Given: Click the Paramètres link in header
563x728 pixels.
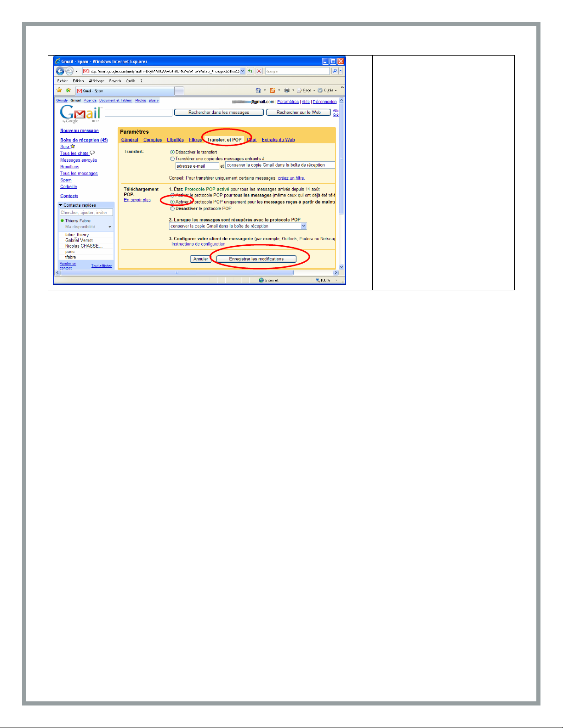Looking at the screenshot, I should pos(288,102).
